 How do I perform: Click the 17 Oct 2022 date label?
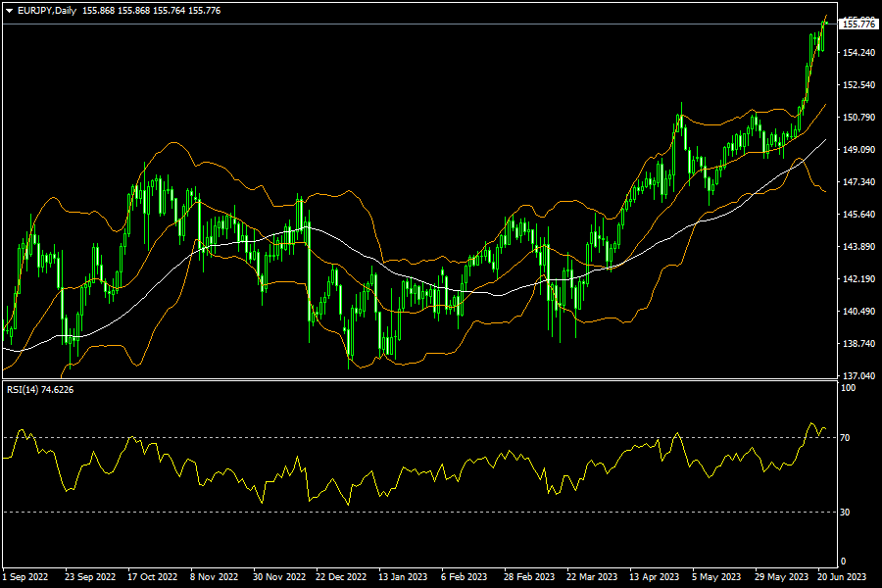(x=153, y=577)
